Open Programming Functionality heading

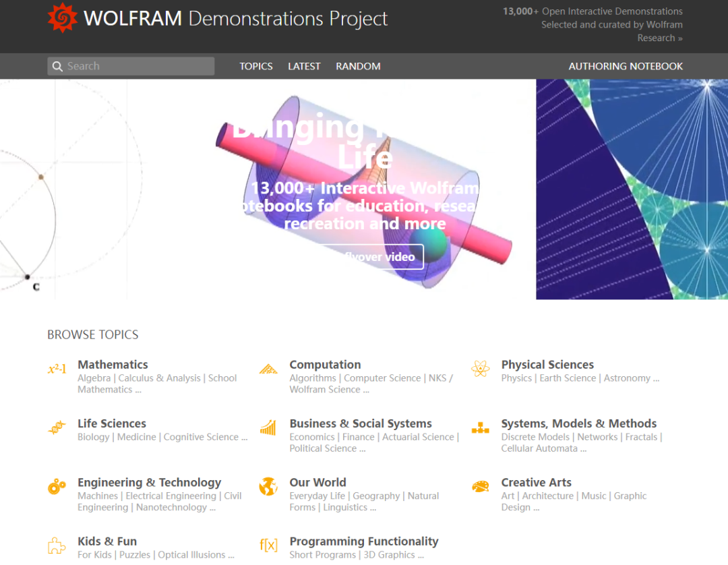tap(364, 541)
